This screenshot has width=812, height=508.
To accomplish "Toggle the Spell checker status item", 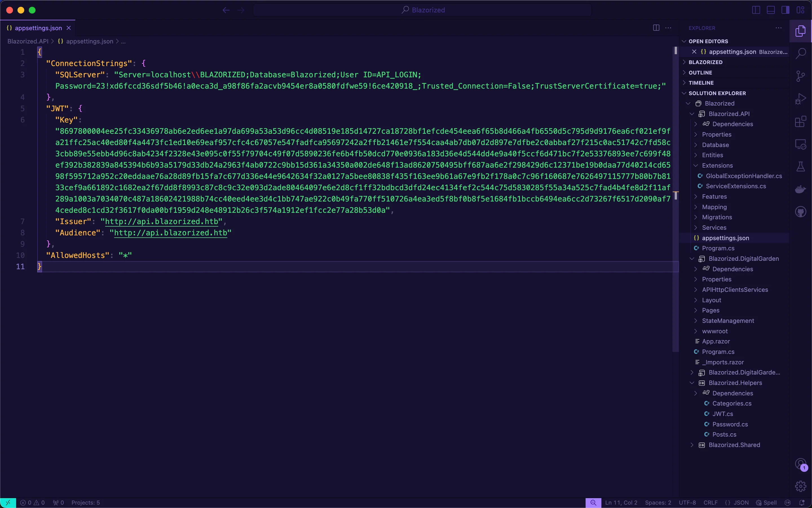I will point(766,503).
